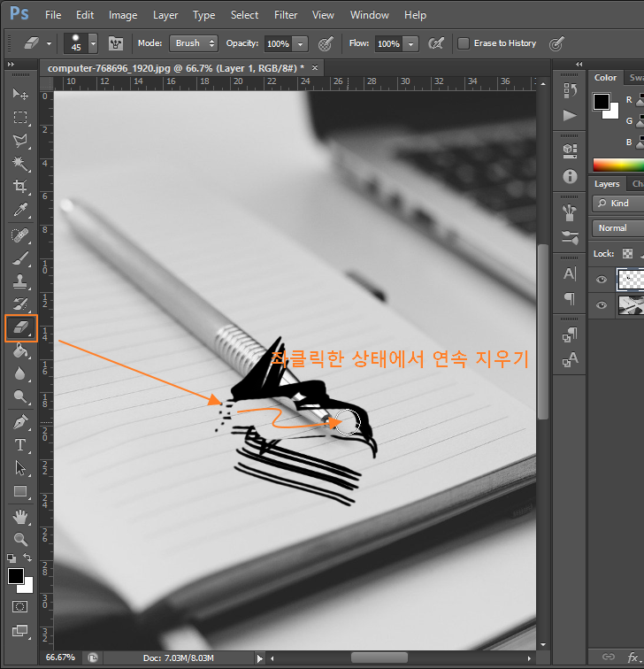Change screen mode from toolbox
Screen dimensions: 644x669
[x=20, y=631]
